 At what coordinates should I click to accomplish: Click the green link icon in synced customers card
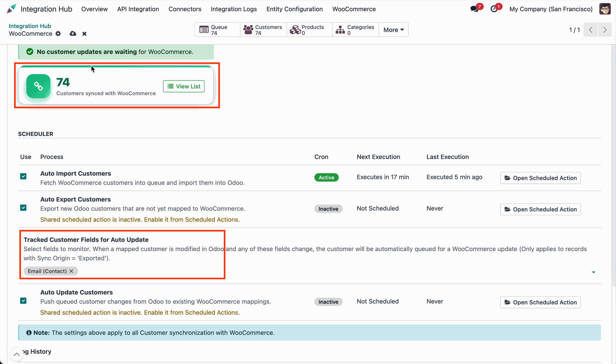pos(38,86)
